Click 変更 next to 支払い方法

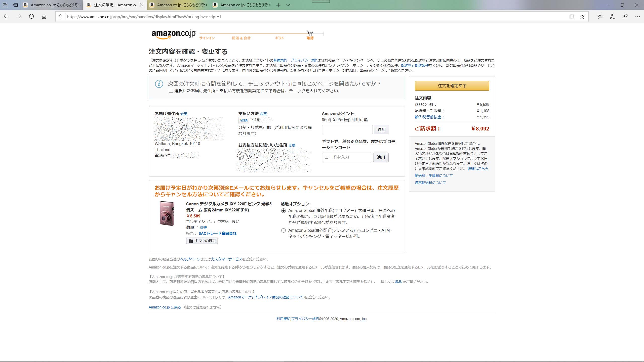tap(263, 114)
